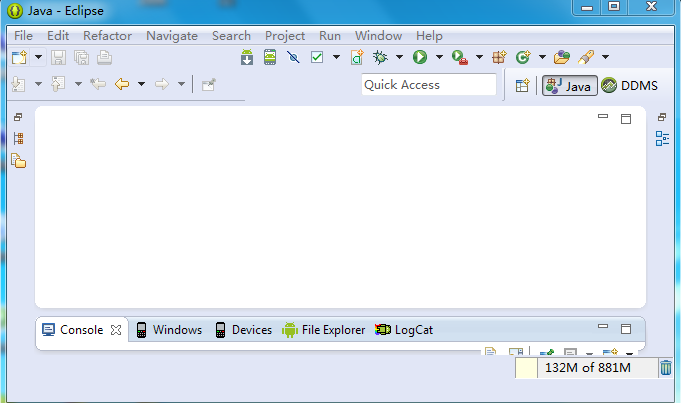
Task: Switch to the DDMS perspective
Action: pyautogui.click(x=630, y=86)
